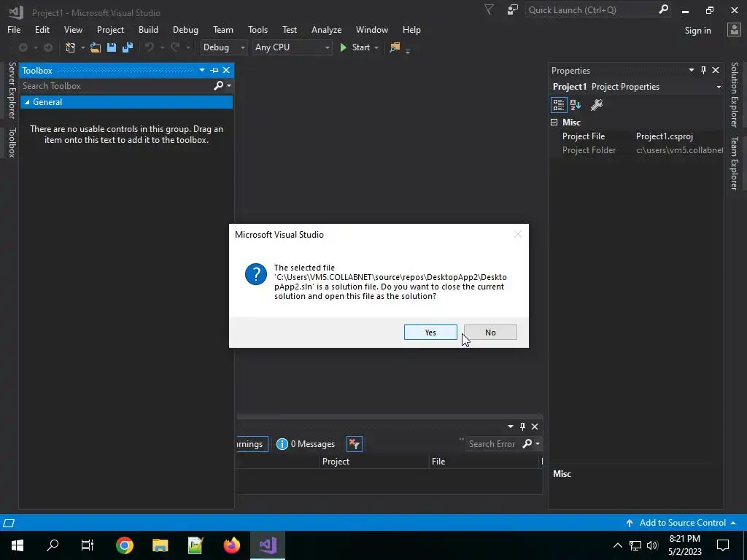Click the Save All toolbar icon
This screenshot has width=747, height=560.
pyautogui.click(x=127, y=47)
